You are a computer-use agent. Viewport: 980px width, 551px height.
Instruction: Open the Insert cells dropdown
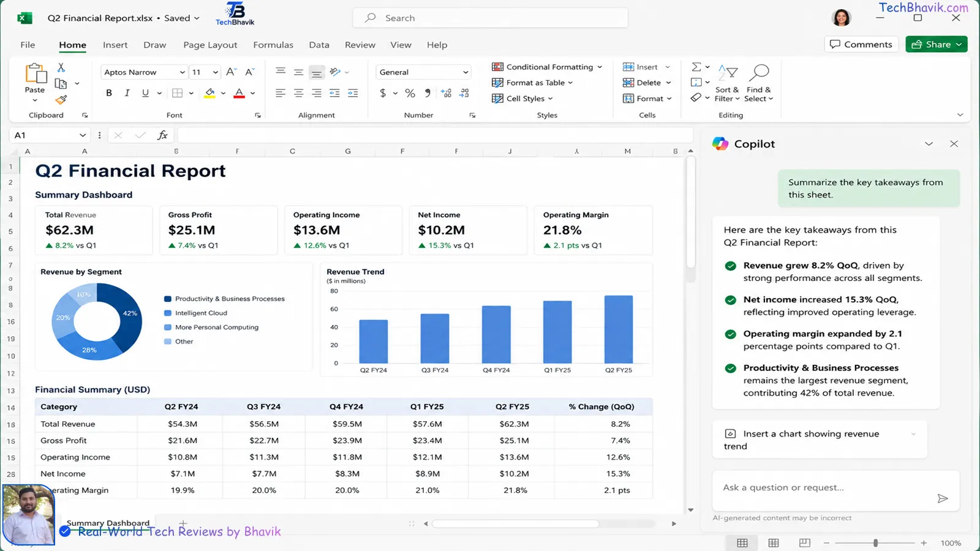[647, 67]
